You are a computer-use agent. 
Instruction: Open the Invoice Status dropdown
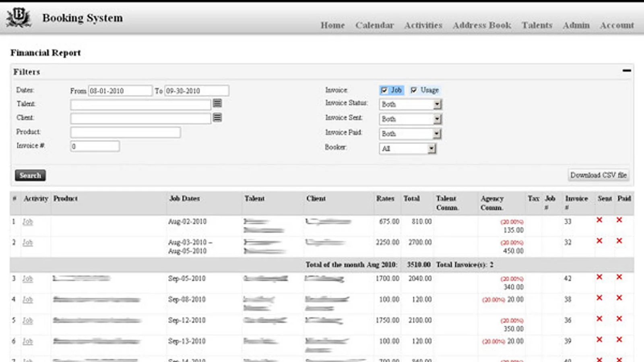[x=411, y=105]
